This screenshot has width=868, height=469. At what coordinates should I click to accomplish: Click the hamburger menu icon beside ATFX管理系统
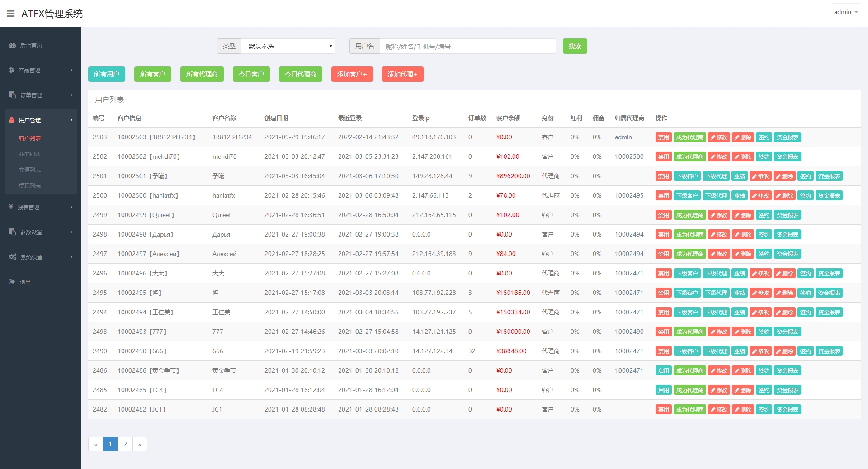coord(10,14)
